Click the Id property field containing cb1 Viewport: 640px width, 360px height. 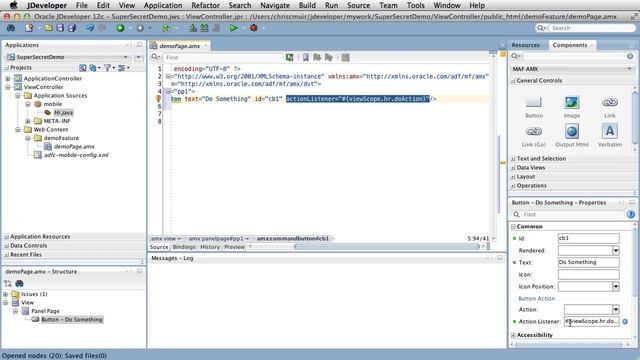point(588,238)
